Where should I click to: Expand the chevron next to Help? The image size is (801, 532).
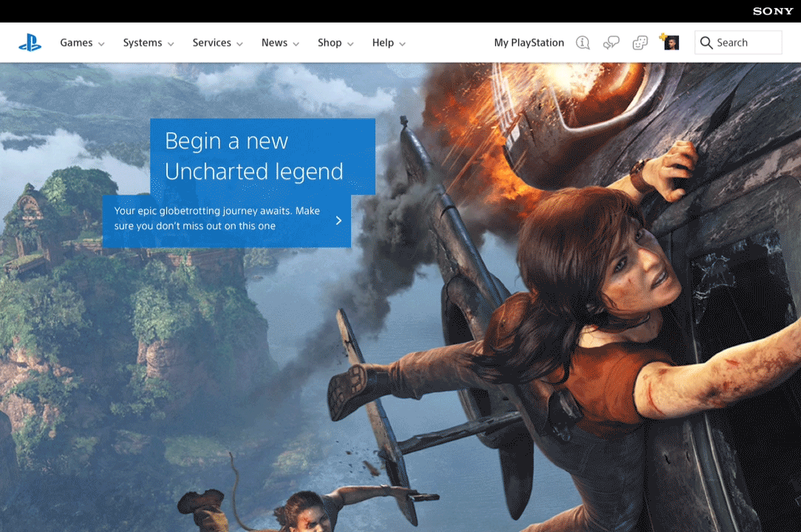click(x=403, y=44)
